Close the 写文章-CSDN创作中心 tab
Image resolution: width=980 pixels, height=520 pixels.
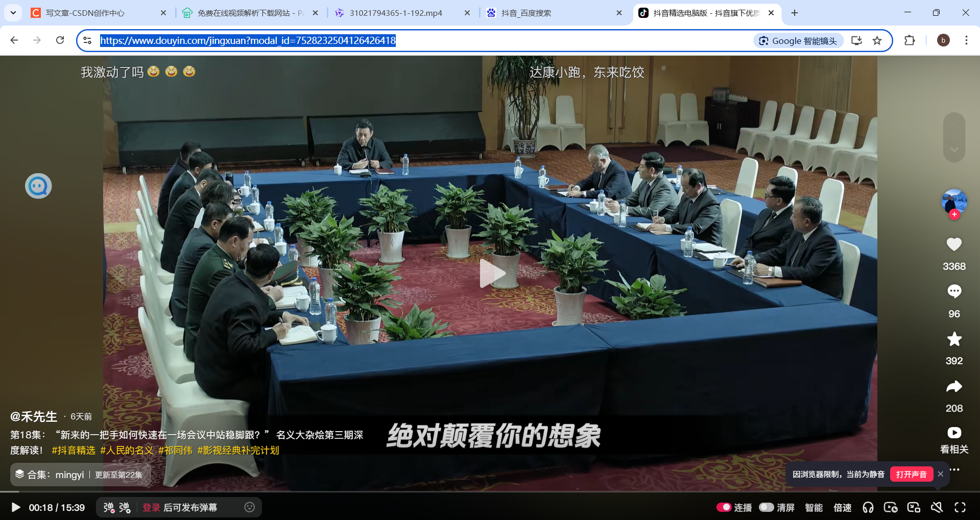pos(163,13)
